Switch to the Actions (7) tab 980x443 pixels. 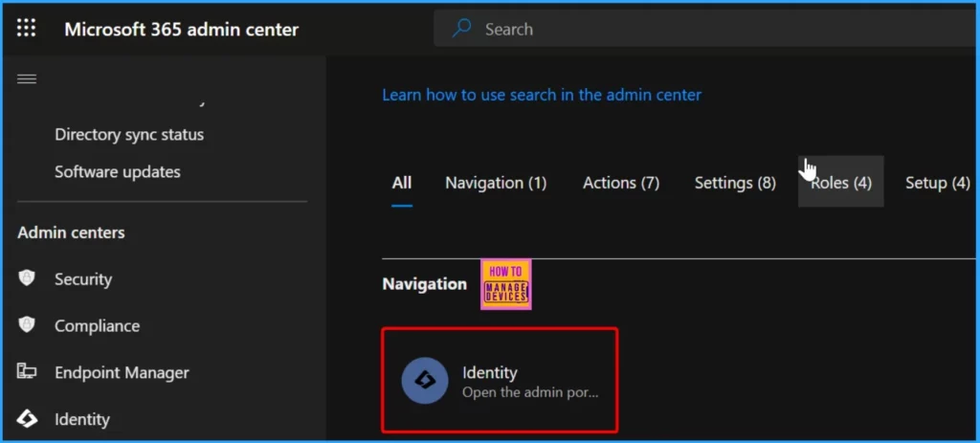(x=621, y=183)
